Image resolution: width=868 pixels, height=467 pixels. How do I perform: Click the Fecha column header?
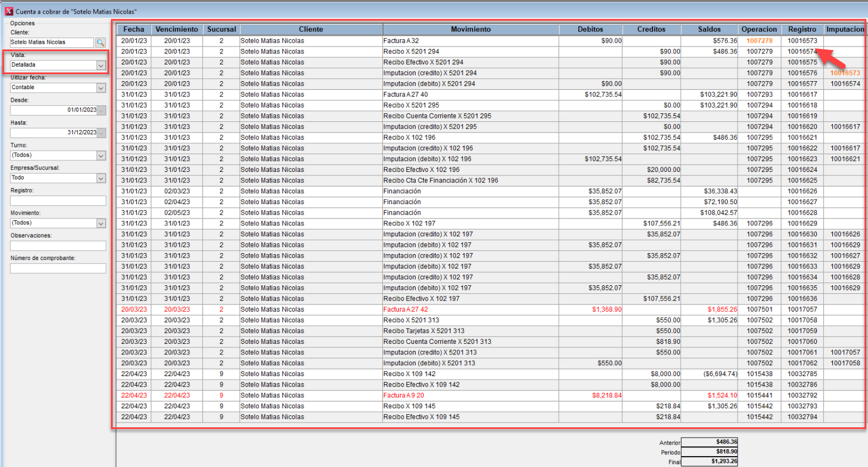[133, 29]
